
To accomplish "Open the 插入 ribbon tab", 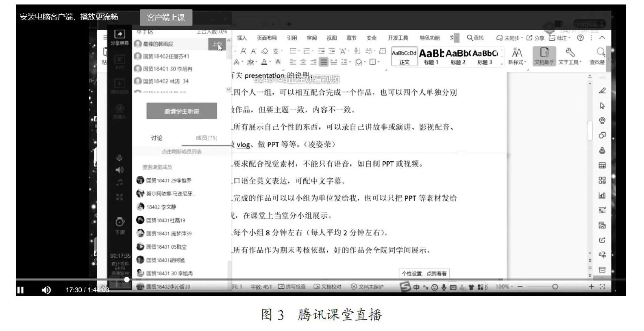I will (242, 38).
